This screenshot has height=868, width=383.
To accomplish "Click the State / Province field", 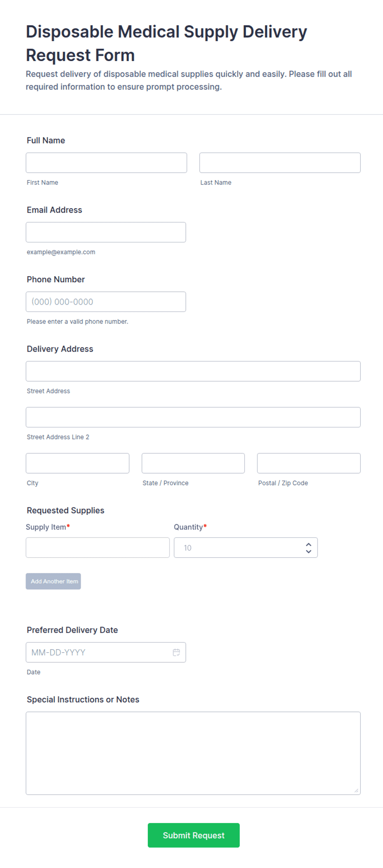I will [193, 463].
